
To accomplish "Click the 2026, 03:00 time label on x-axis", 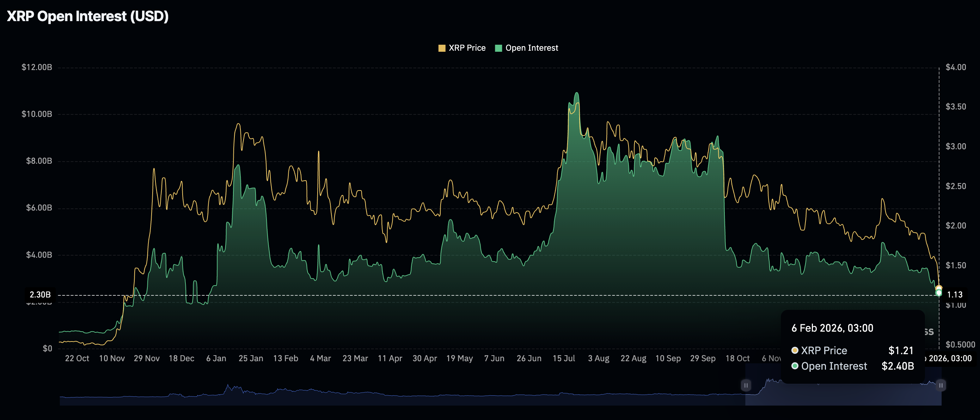I will pyautogui.click(x=950, y=358).
